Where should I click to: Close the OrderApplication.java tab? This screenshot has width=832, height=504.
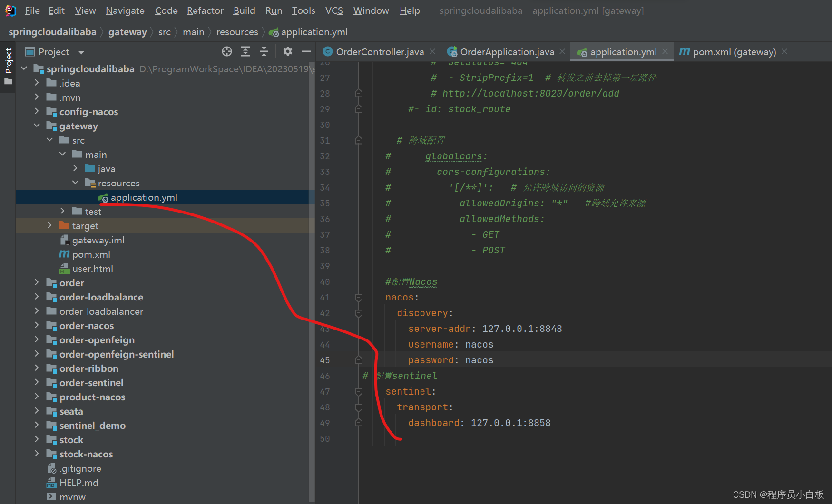pos(562,51)
